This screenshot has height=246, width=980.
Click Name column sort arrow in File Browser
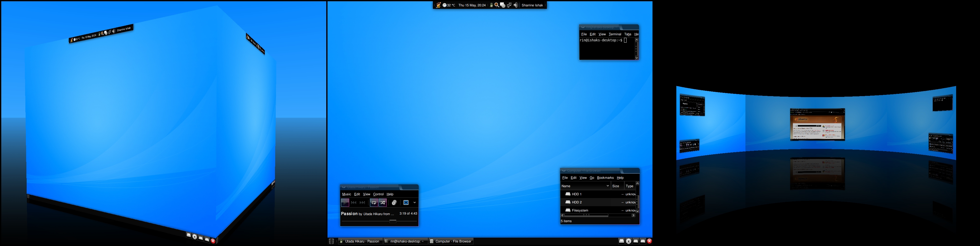(x=608, y=186)
